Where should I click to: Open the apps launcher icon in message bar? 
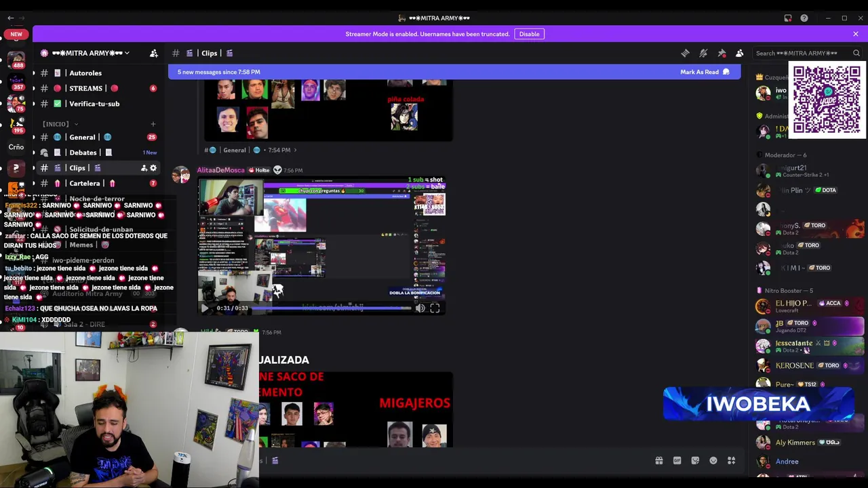(x=732, y=461)
